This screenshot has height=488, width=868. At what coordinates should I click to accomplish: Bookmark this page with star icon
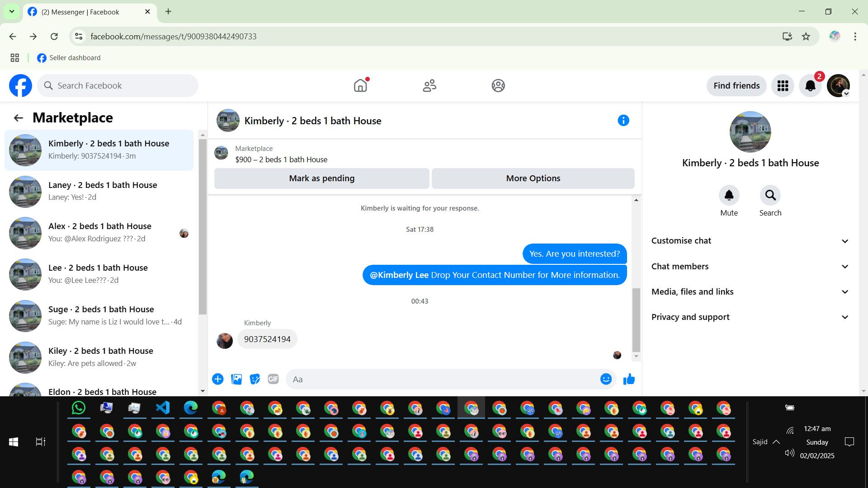click(x=806, y=37)
